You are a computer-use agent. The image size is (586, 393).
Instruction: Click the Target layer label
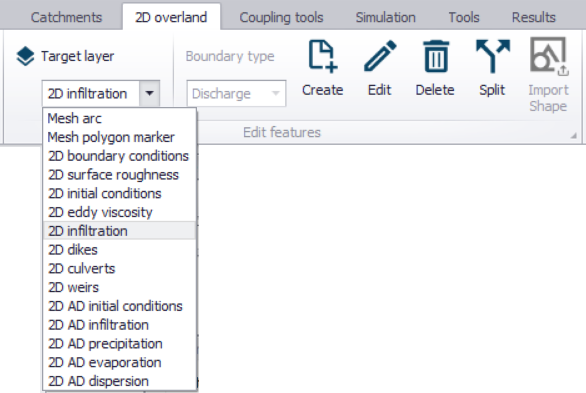pyautogui.click(x=77, y=56)
